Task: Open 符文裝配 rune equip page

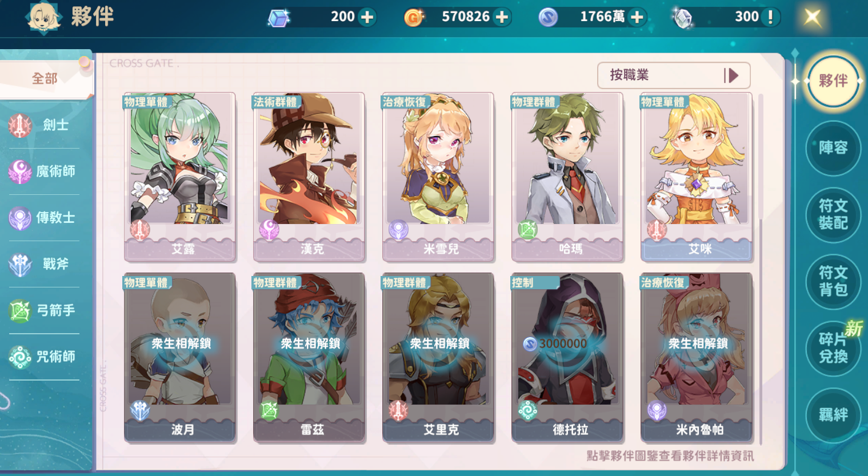Action: [833, 214]
